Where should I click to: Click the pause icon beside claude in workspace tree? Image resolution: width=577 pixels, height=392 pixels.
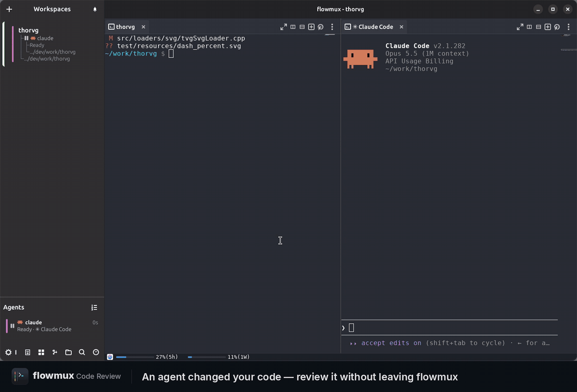[26, 38]
